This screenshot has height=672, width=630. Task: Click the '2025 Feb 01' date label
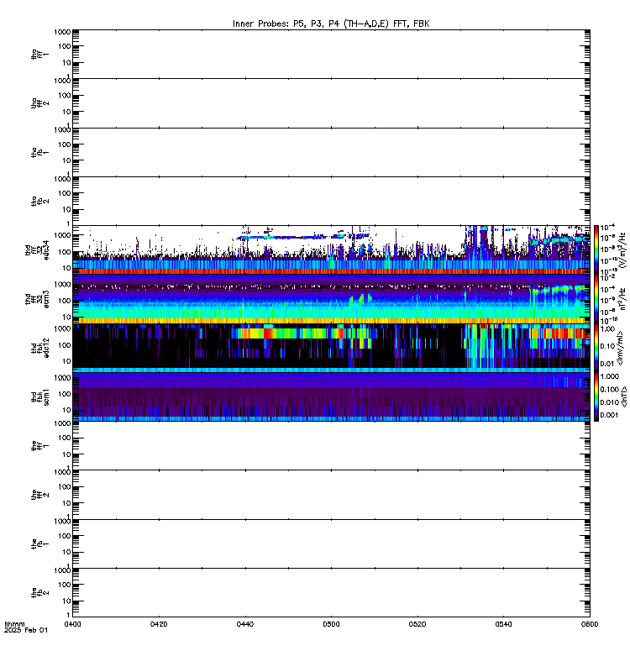point(26,630)
